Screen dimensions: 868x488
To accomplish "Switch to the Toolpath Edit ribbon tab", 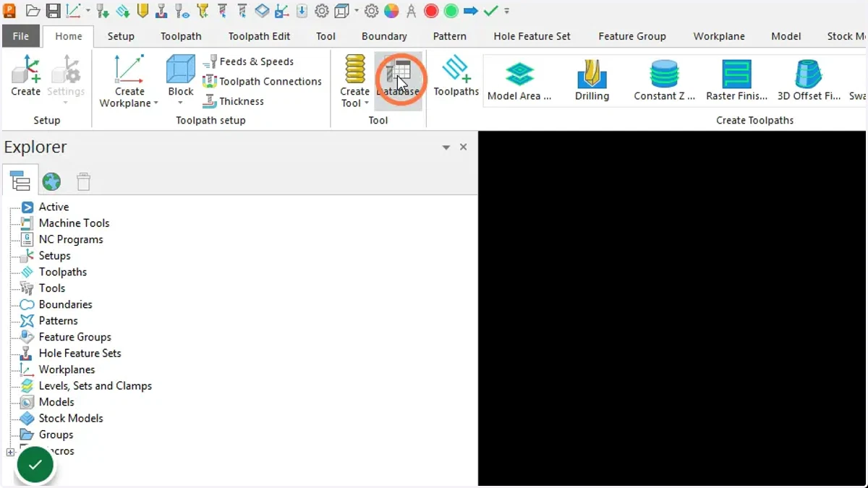I will [259, 36].
